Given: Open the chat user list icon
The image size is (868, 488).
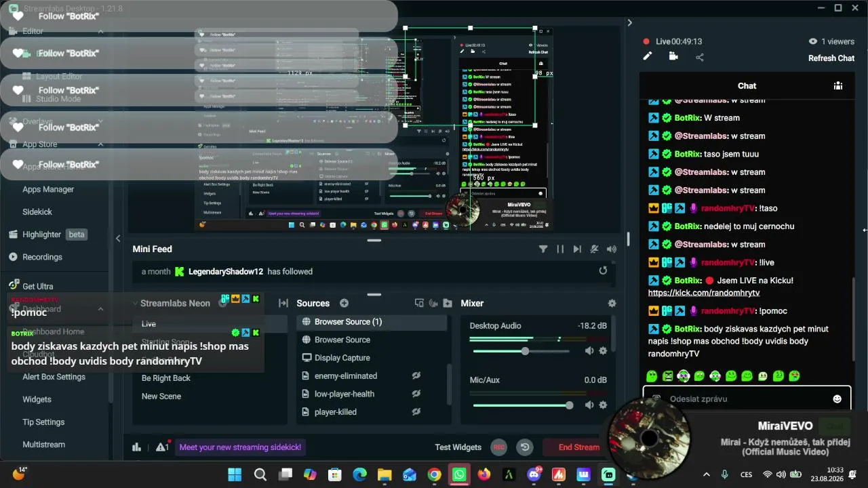Looking at the screenshot, I should [838, 85].
